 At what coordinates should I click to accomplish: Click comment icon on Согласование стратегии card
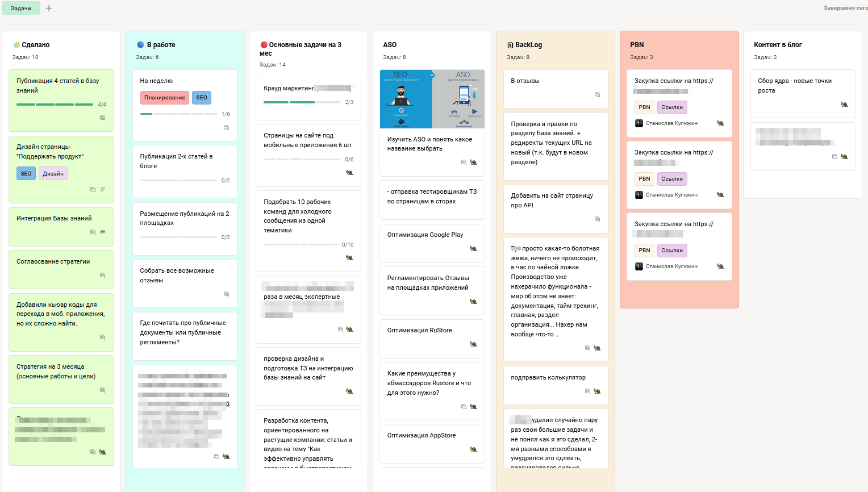tap(103, 276)
